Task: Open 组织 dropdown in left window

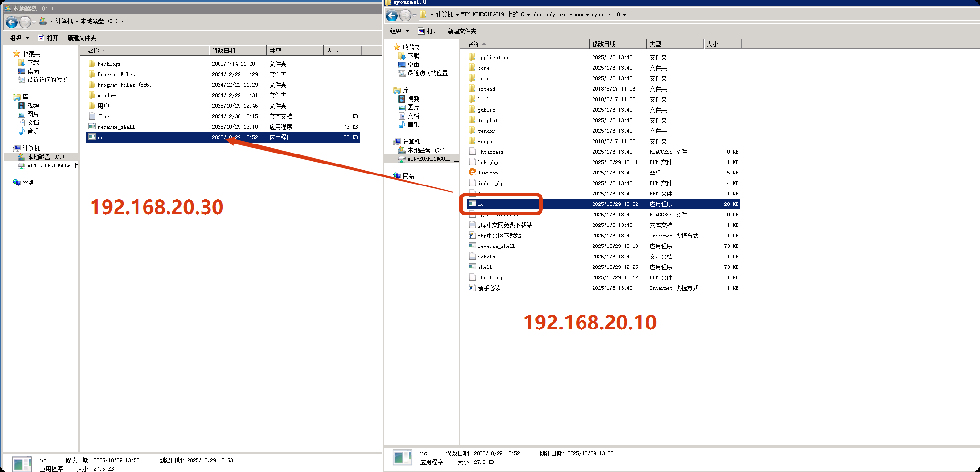Action: click(x=20, y=38)
